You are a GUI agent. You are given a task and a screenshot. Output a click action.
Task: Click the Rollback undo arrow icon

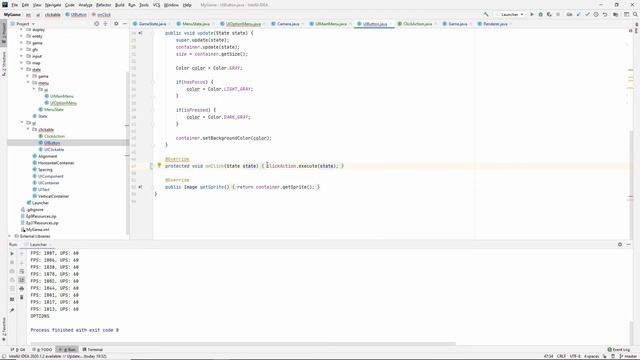pyautogui.click(x=605, y=14)
